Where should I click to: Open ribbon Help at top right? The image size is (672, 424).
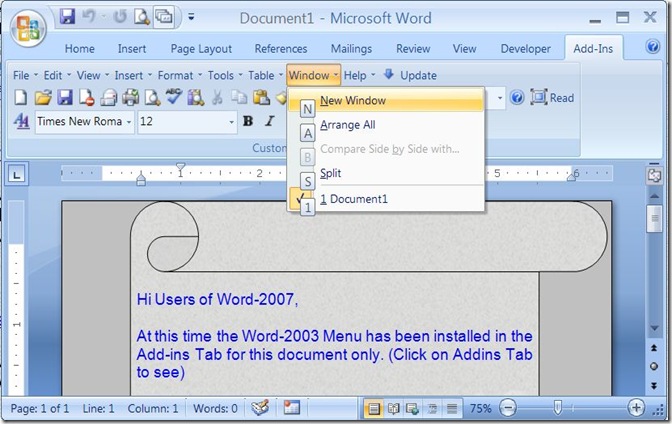(653, 46)
